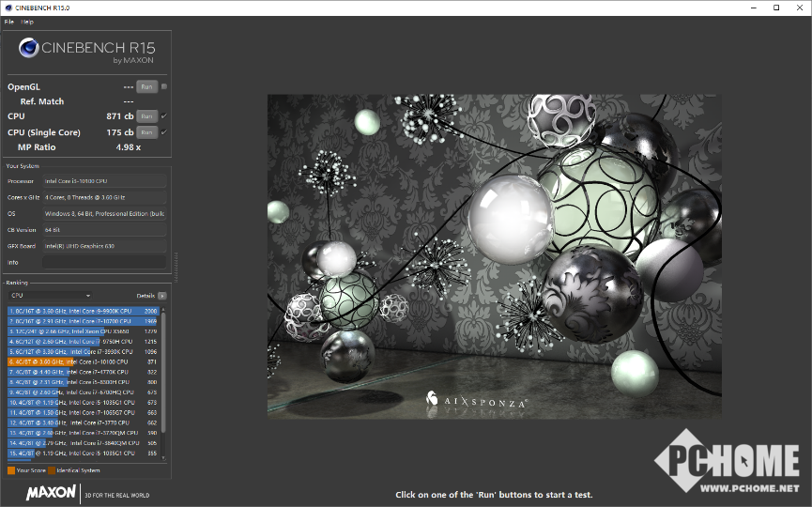Viewport: 812px width, 507px height.
Task: Select ranking row Core i7-3930K CPU
Action: [x=84, y=352]
